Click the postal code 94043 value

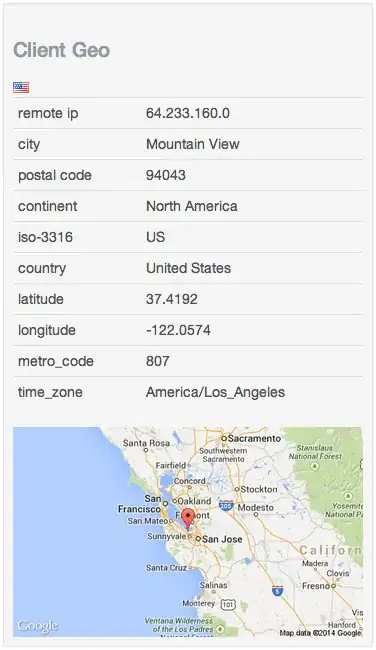click(166, 175)
